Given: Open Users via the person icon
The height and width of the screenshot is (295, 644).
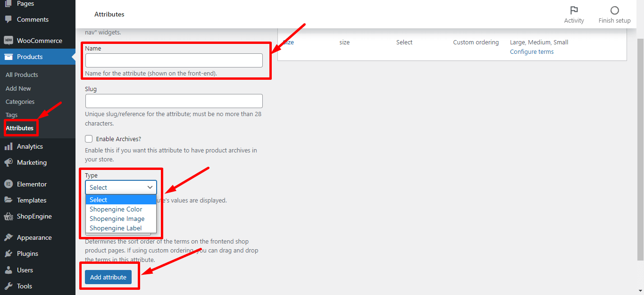Looking at the screenshot, I should pyautogui.click(x=9, y=270).
